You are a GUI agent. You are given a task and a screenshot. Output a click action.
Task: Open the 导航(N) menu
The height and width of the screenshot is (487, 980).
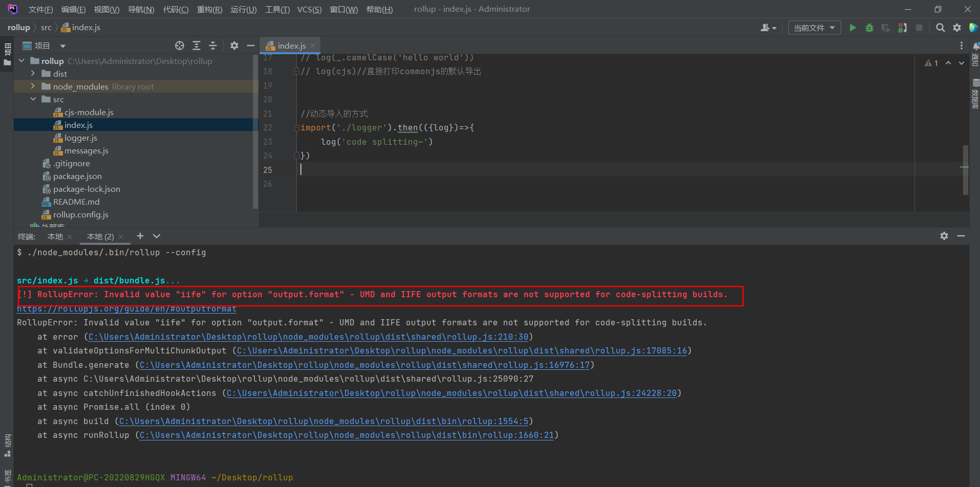tap(141, 9)
